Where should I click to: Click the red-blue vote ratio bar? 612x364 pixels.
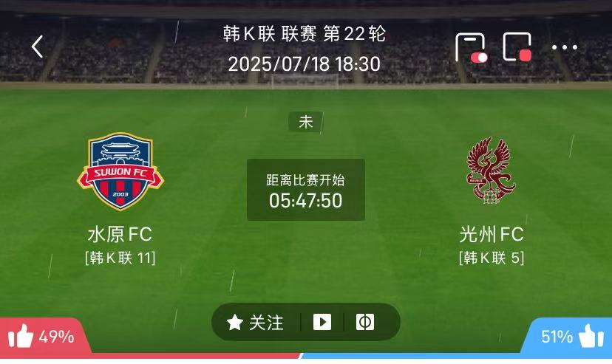tap(306, 356)
